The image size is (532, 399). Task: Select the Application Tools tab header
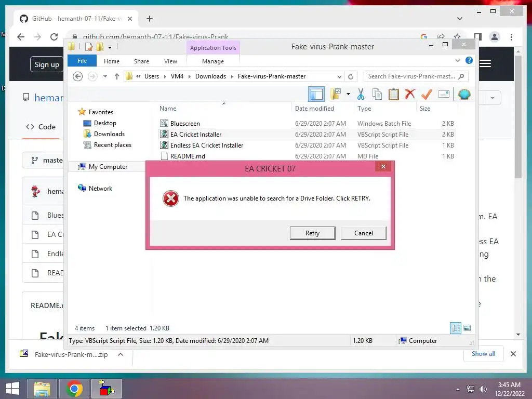(213, 48)
